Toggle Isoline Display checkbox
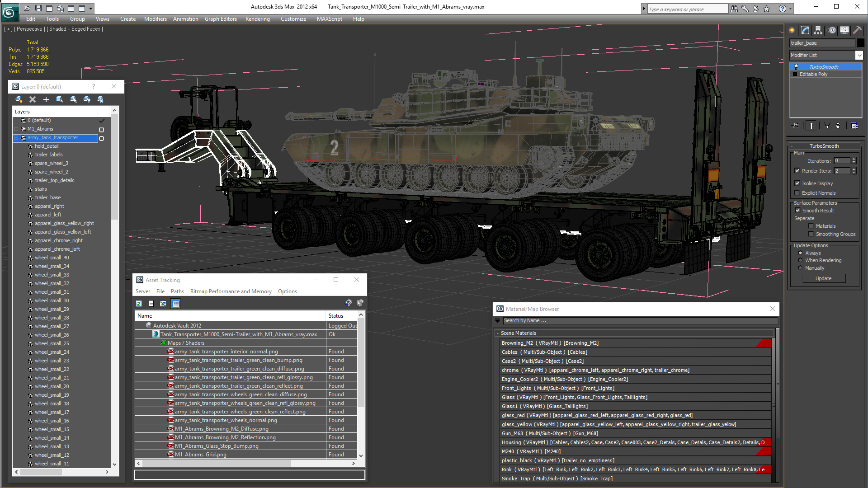This screenshot has width=868, height=488. (x=797, y=183)
